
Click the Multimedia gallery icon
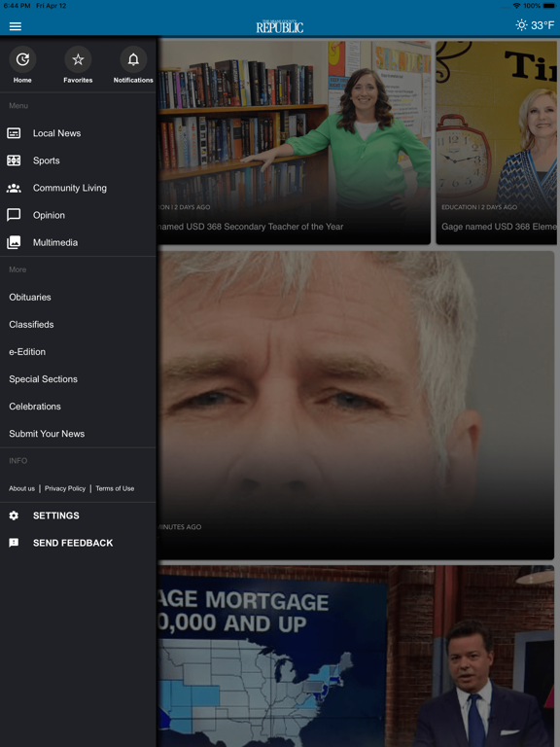tap(14, 242)
